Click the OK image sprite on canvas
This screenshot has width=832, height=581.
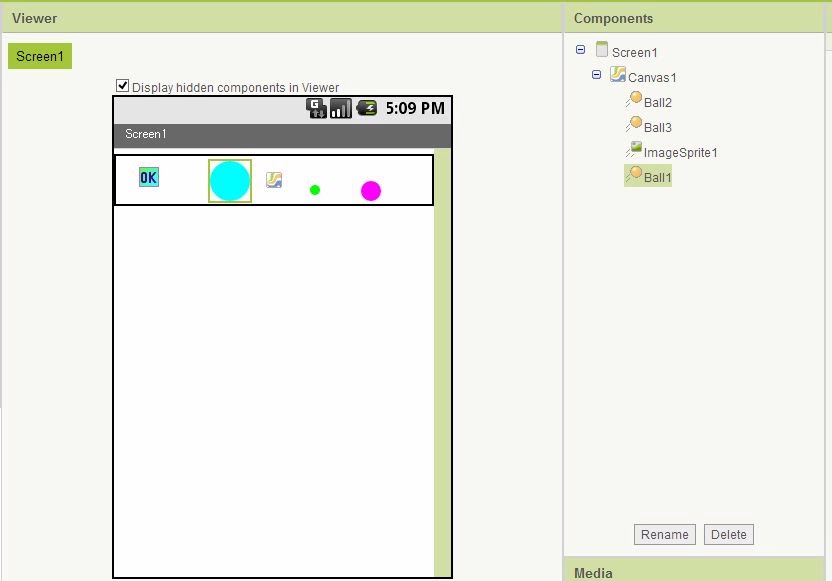tap(149, 178)
